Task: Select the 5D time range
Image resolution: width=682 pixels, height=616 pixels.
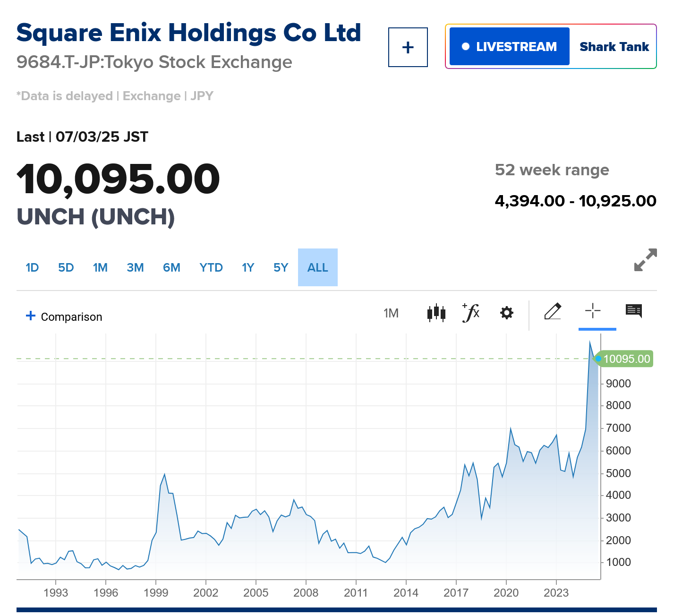Action: (x=66, y=268)
